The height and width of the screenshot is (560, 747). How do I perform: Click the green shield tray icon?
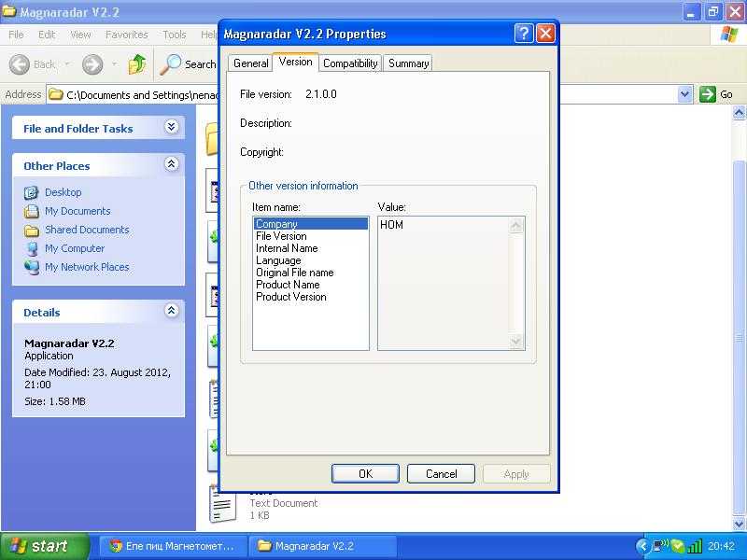click(x=678, y=546)
